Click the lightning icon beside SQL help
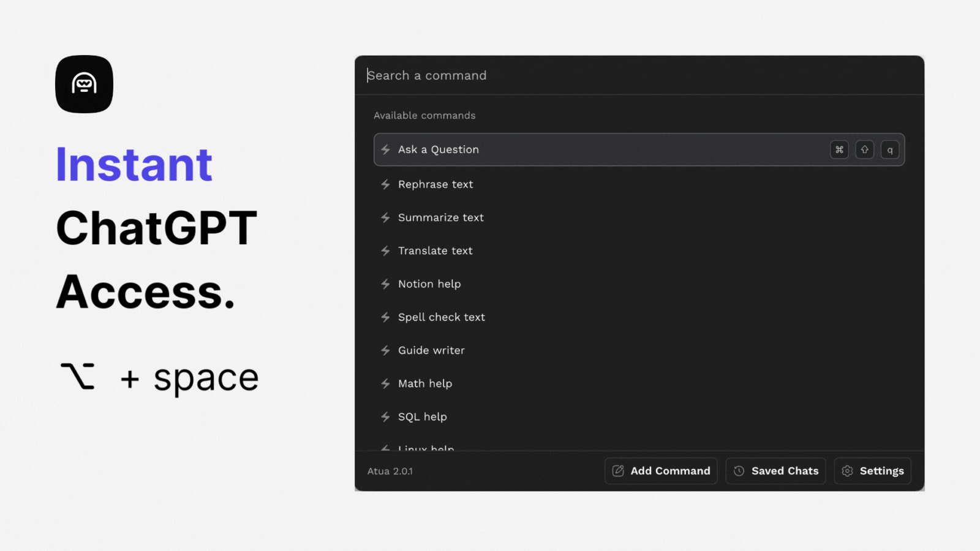This screenshot has width=980, height=551. (385, 417)
